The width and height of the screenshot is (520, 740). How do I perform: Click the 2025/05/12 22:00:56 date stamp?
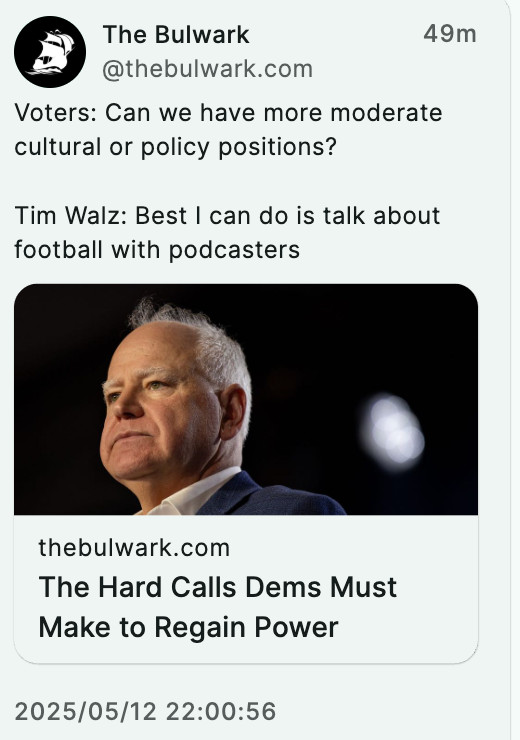click(145, 711)
